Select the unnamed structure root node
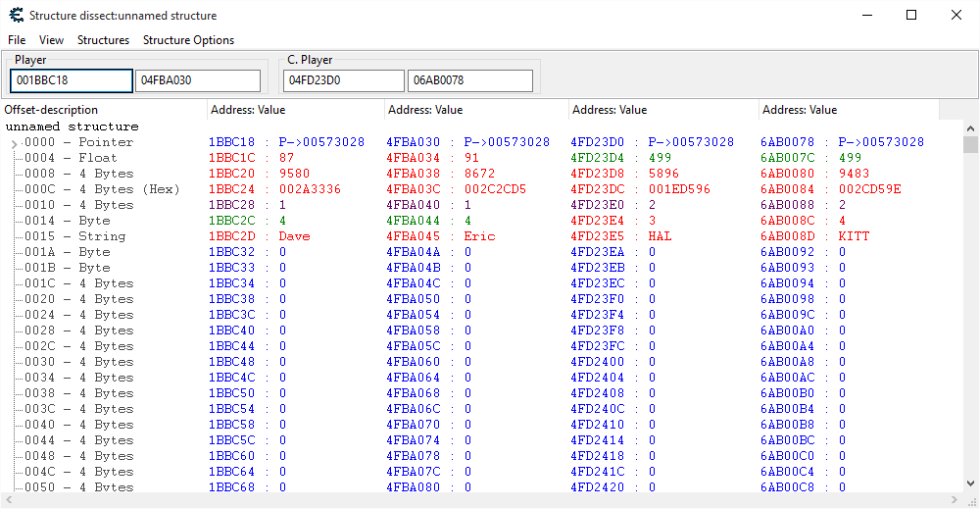 [x=73, y=127]
